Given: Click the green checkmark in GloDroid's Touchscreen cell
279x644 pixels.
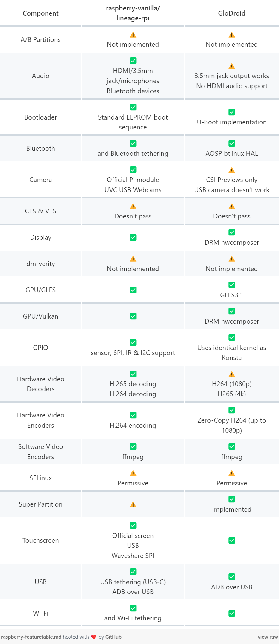Looking at the screenshot, I should (x=232, y=540).
